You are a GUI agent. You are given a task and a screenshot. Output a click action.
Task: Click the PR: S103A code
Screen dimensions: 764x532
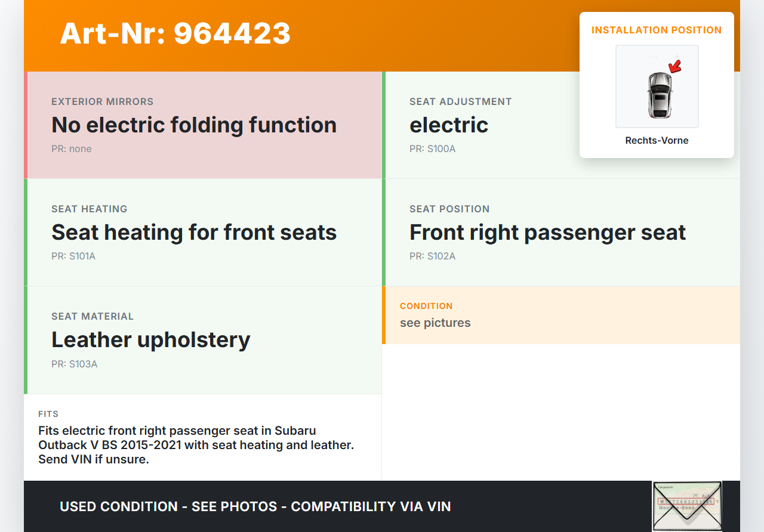point(74,364)
